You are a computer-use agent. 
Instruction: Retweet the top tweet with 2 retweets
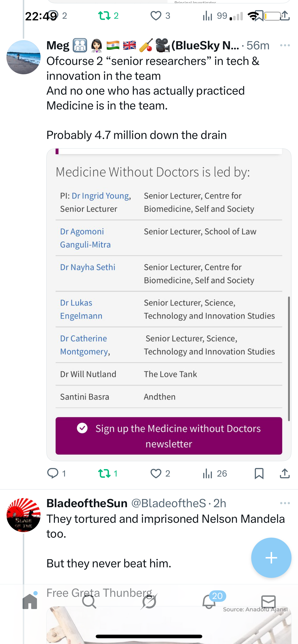104,16
